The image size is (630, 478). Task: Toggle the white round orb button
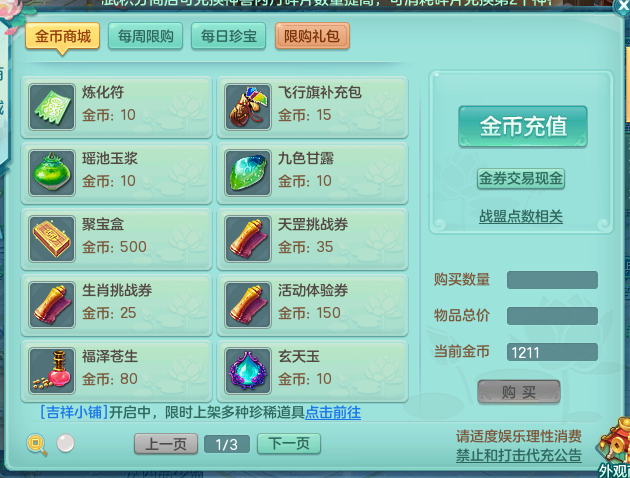(65, 443)
